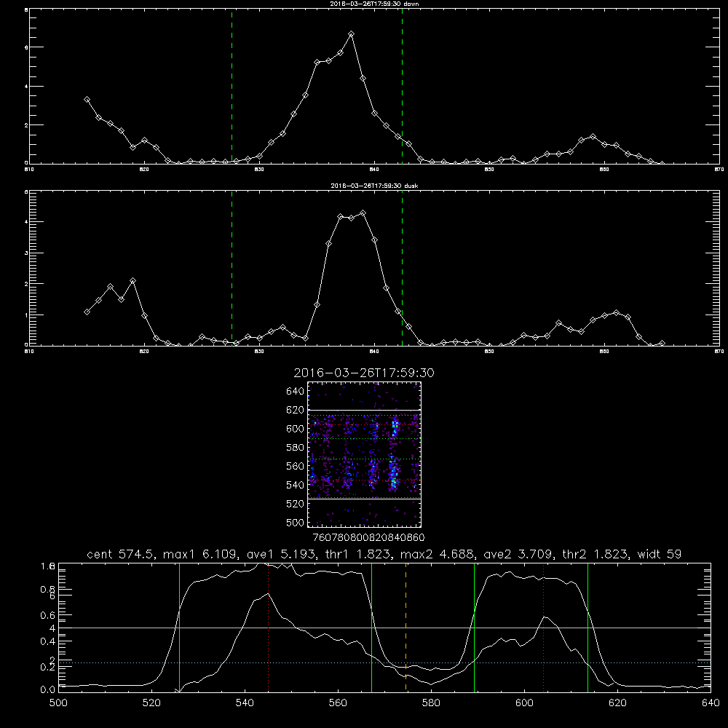The width and height of the screenshot is (728, 728).
Task: Click the heatmap y-axis label '580'
Action: coord(296,448)
